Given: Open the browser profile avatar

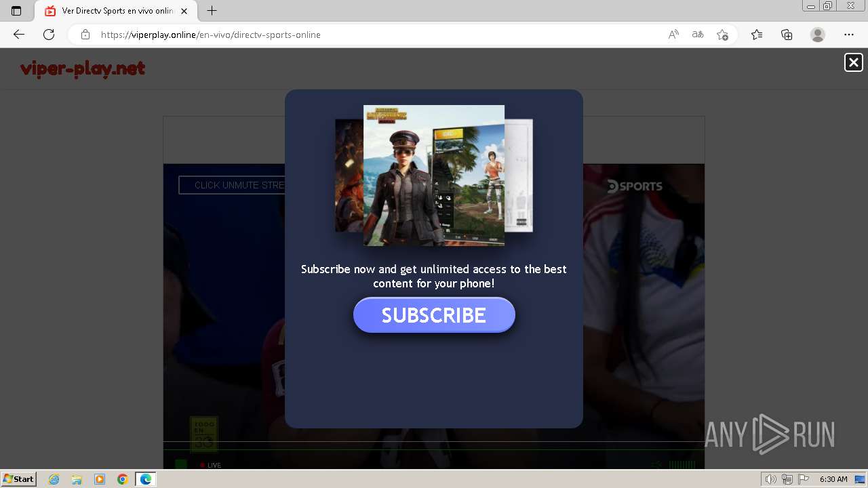Looking at the screenshot, I should [x=818, y=35].
